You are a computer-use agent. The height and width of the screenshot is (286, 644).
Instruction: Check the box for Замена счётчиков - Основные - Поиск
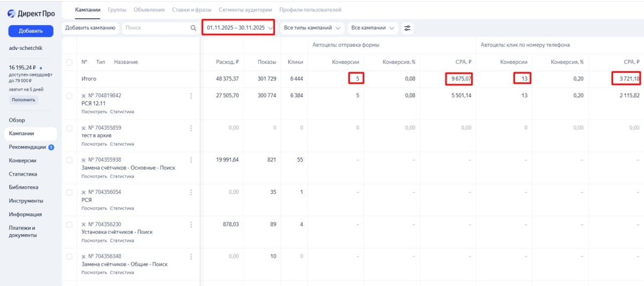click(69, 160)
